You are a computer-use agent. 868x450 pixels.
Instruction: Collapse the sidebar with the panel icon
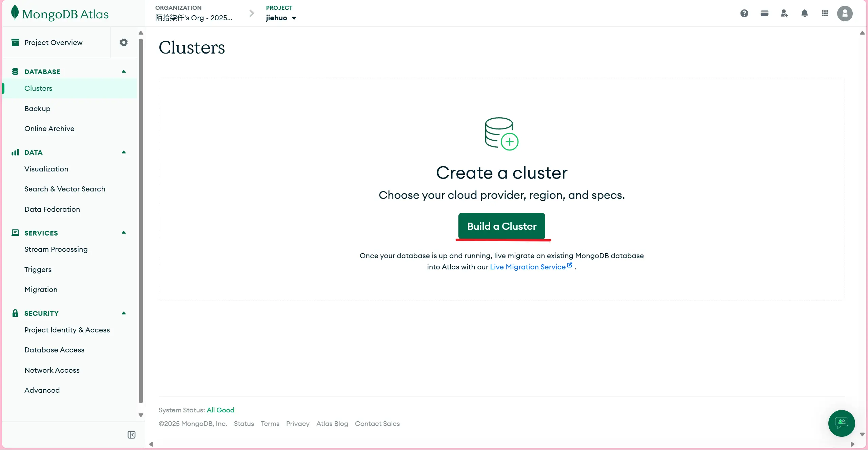point(132,435)
